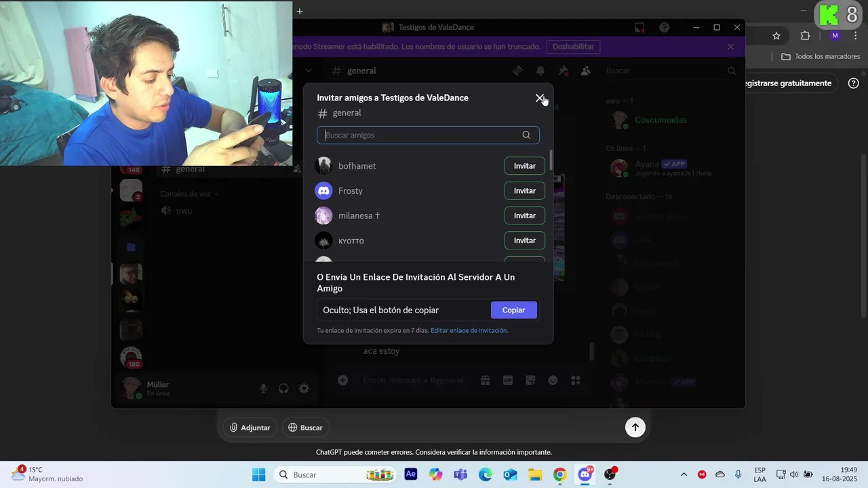Open File Explorer from the taskbar
Image resolution: width=868 pixels, height=488 pixels.
(535, 474)
